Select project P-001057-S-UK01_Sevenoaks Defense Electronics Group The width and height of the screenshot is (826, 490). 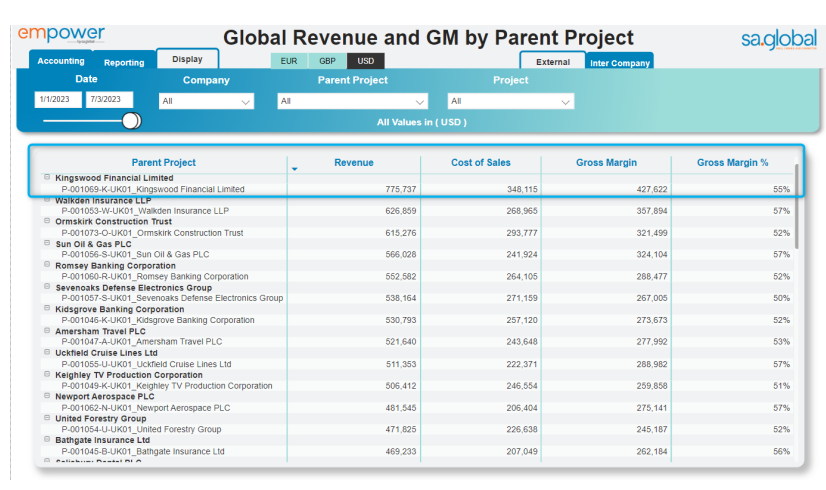click(172, 298)
